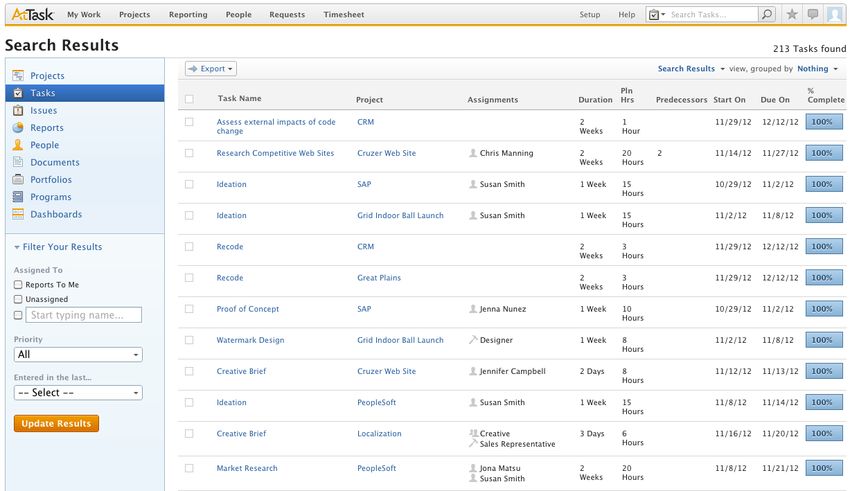
Task: Click 100% progress bar for Proof of Concept
Action: tap(824, 309)
